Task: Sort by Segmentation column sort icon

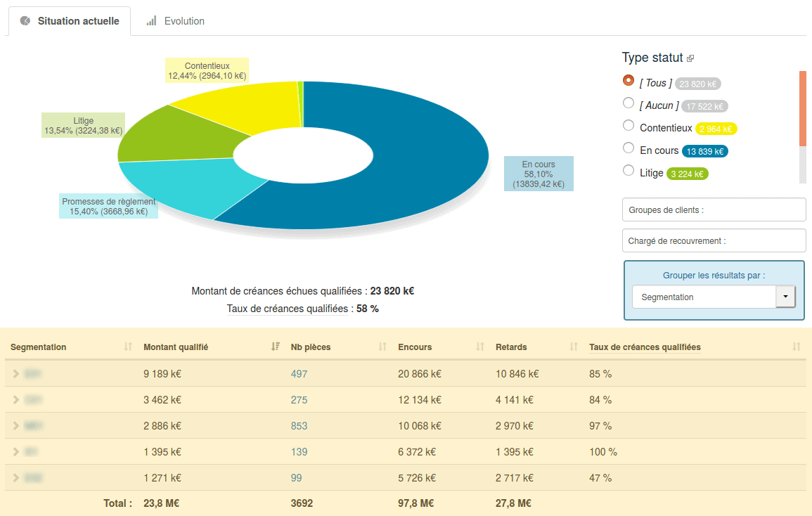Action: point(128,347)
